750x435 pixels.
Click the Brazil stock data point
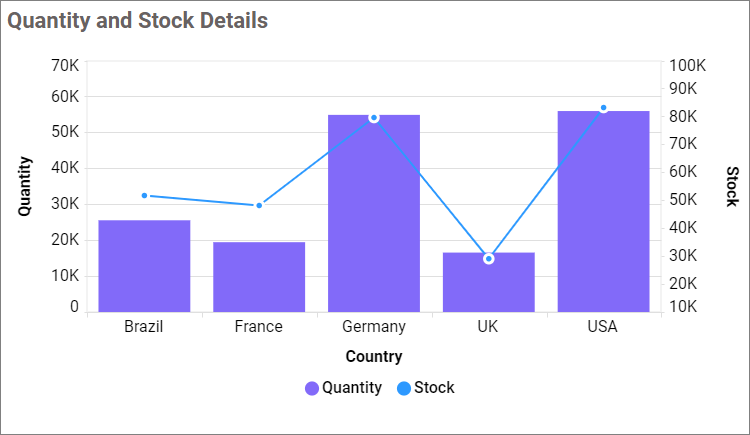click(x=144, y=195)
